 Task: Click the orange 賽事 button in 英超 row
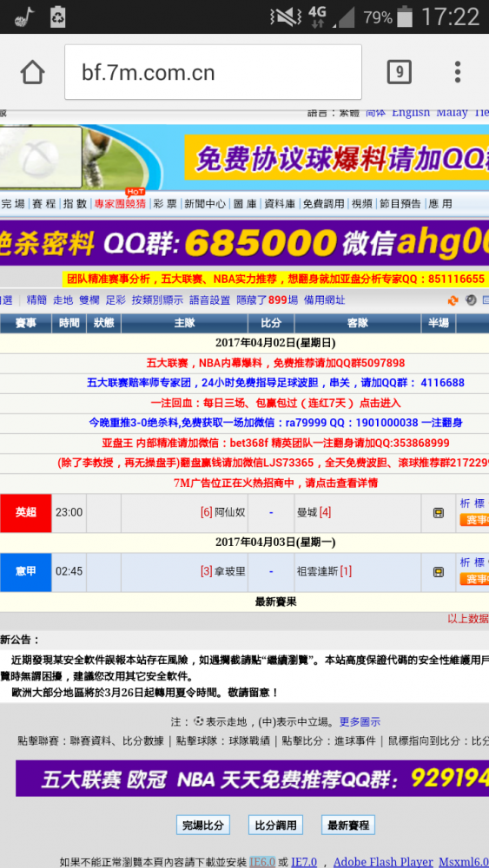474,520
